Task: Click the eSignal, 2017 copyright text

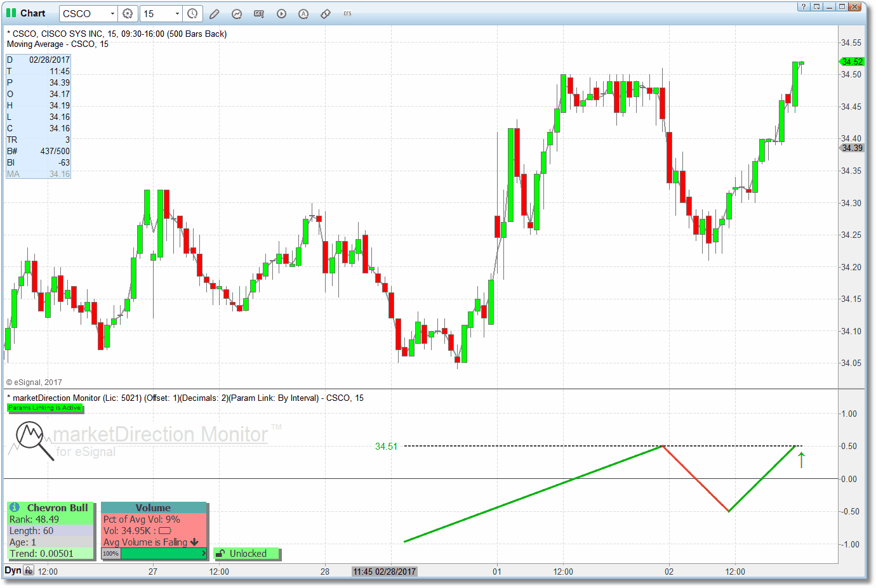Action: 34,382
